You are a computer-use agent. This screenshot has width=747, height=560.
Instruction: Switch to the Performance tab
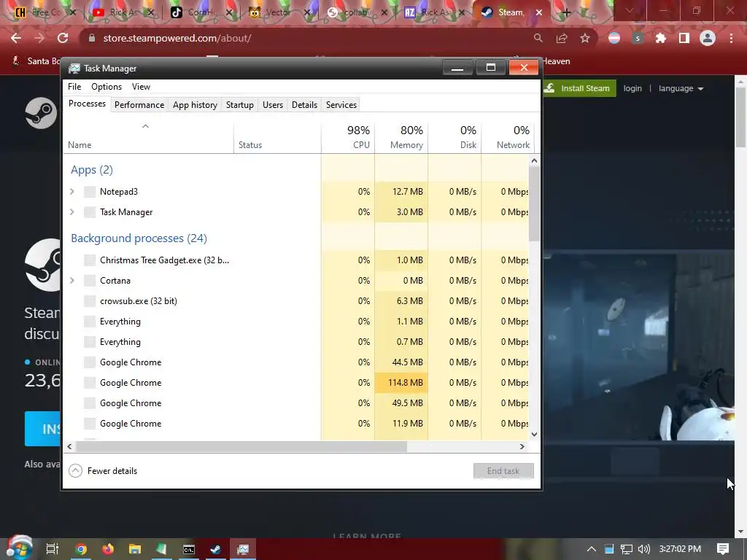click(139, 105)
